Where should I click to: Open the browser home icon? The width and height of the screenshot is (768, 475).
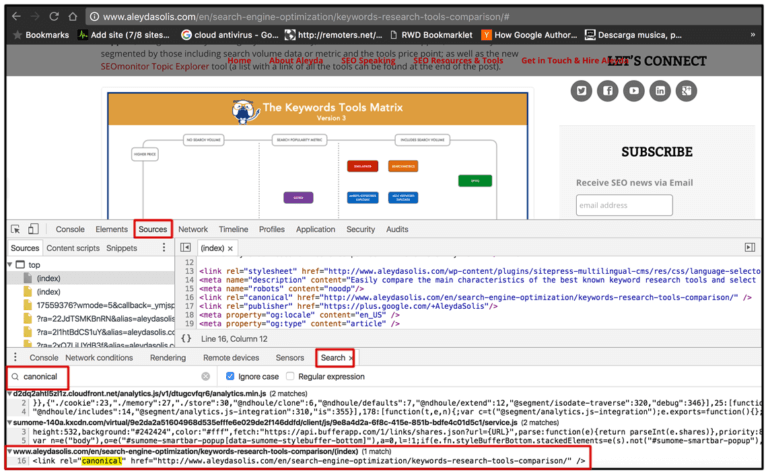(x=72, y=17)
